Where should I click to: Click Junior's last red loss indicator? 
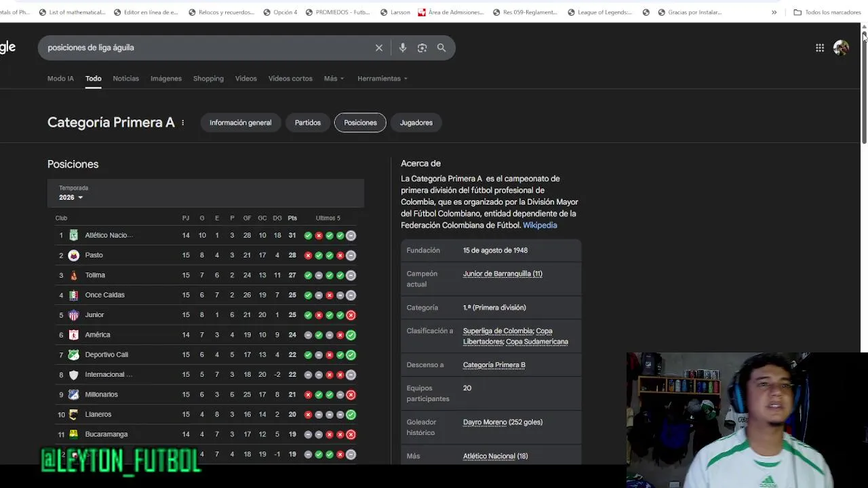tap(351, 315)
